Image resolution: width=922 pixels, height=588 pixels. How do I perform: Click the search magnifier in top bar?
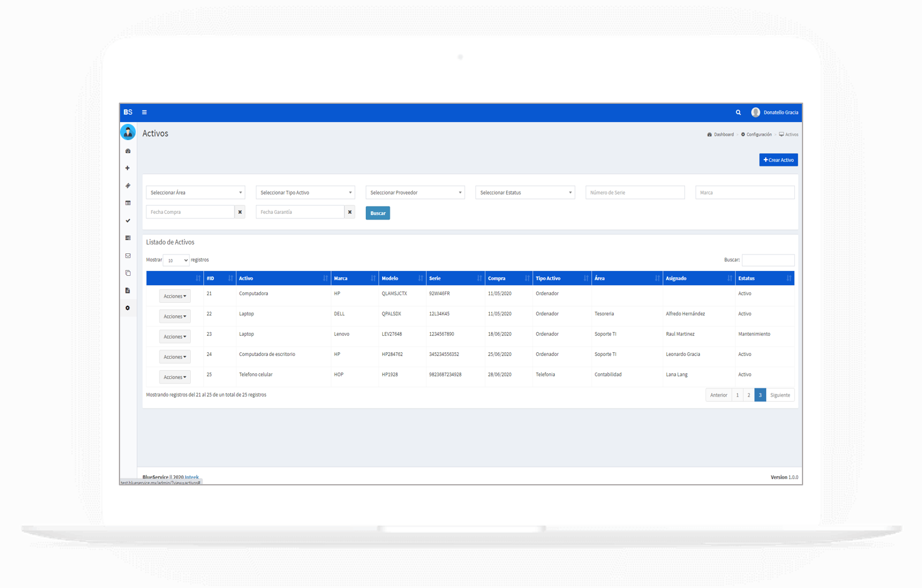[x=738, y=113]
